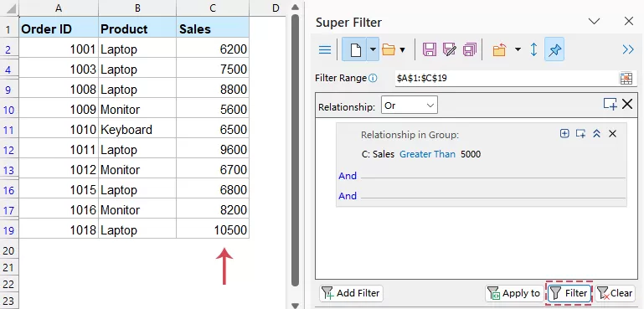The height and width of the screenshot is (309, 644).
Task: Click the worksheet vertical scrollbar thumb
Action: click(295, 150)
